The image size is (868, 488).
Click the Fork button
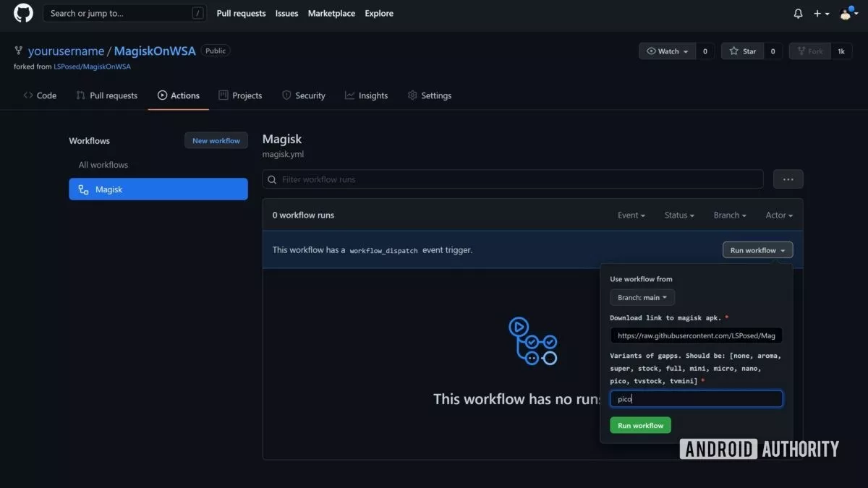tap(809, 51)
